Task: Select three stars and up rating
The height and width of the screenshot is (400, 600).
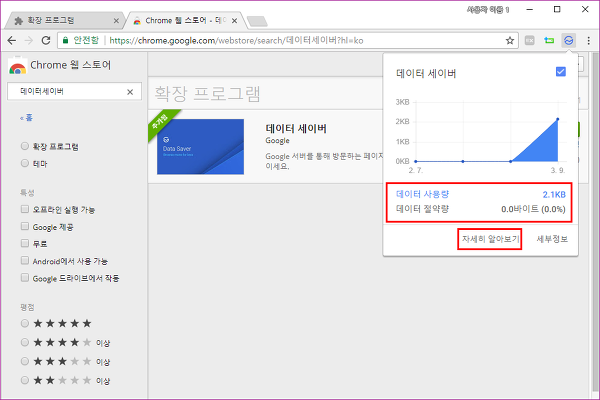Action: [x=25, y=361]
